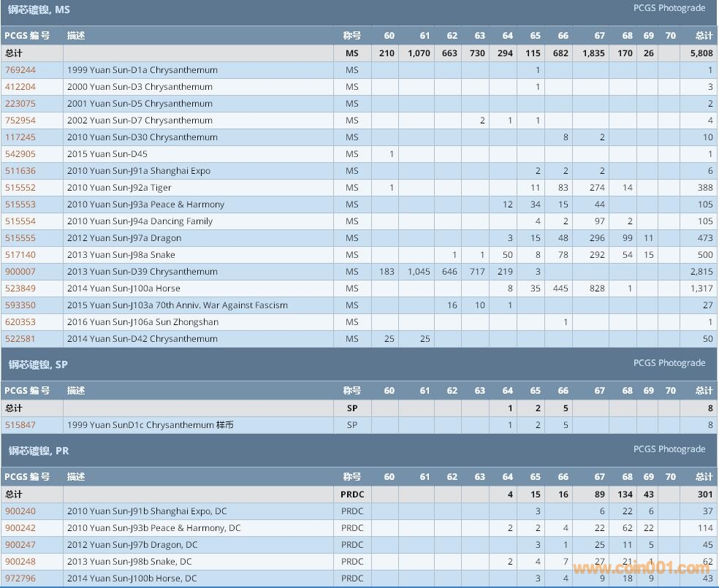
Task: Open PCGS number 972796 link
Action: 20,579
